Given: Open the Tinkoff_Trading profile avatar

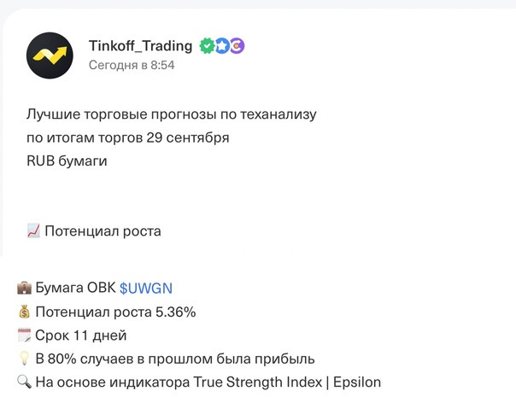Looking at the screenshot, I should [50, 55].
